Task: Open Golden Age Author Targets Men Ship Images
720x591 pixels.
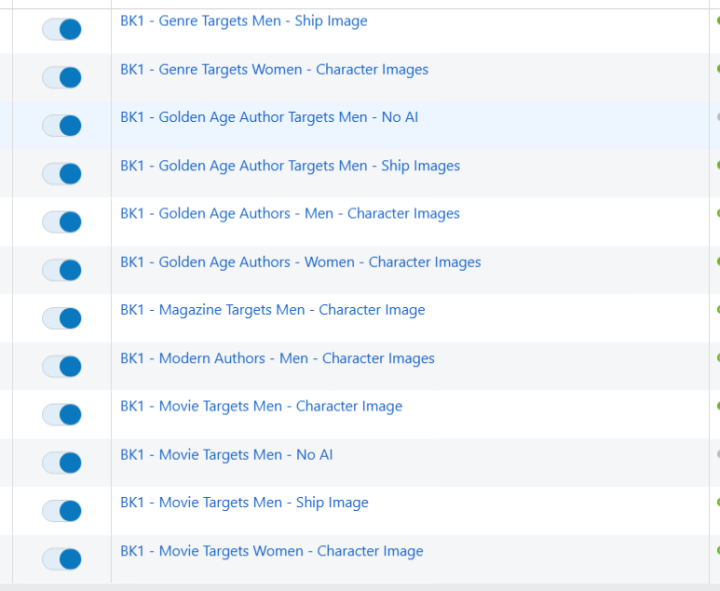Action: coord(290,166)
